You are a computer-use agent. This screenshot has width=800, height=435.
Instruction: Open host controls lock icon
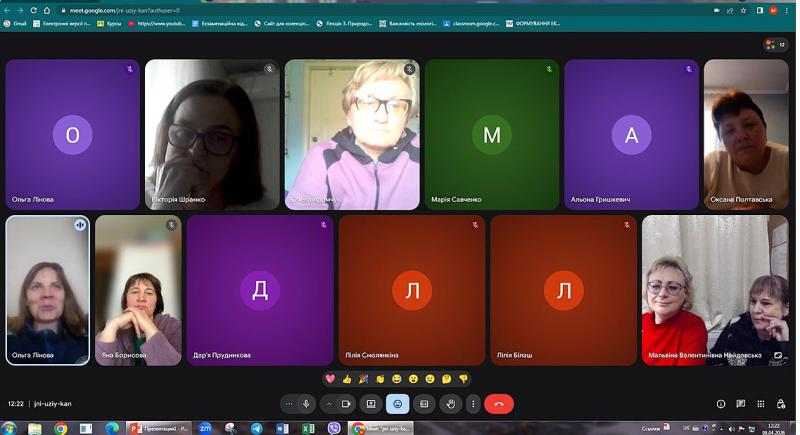click(x=780, y=404)
